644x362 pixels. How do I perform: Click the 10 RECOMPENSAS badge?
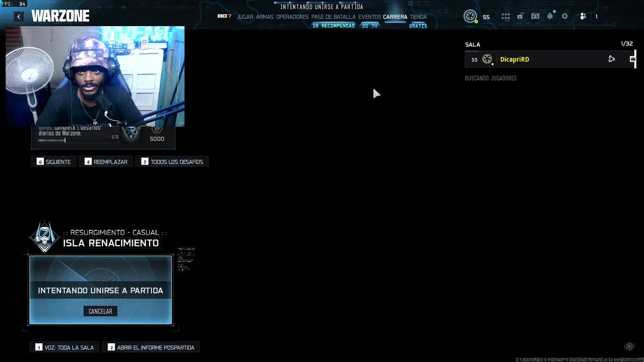click(334, 26)
